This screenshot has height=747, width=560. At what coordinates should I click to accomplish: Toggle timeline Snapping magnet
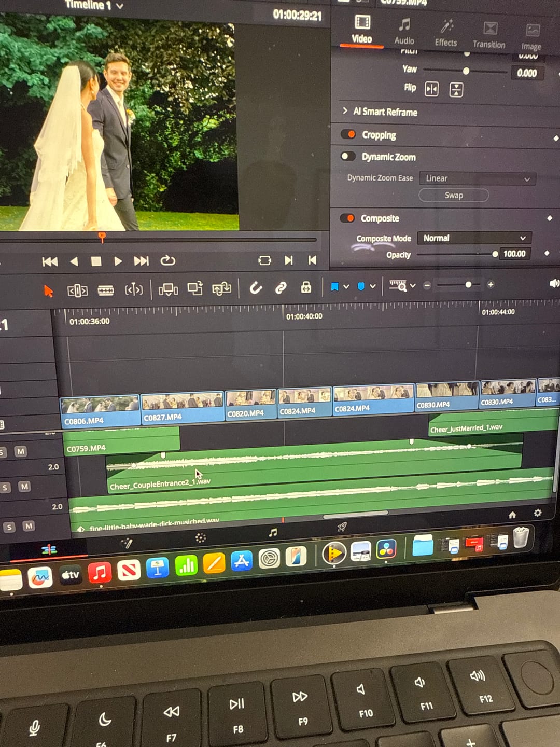click(x=256, y=288)
